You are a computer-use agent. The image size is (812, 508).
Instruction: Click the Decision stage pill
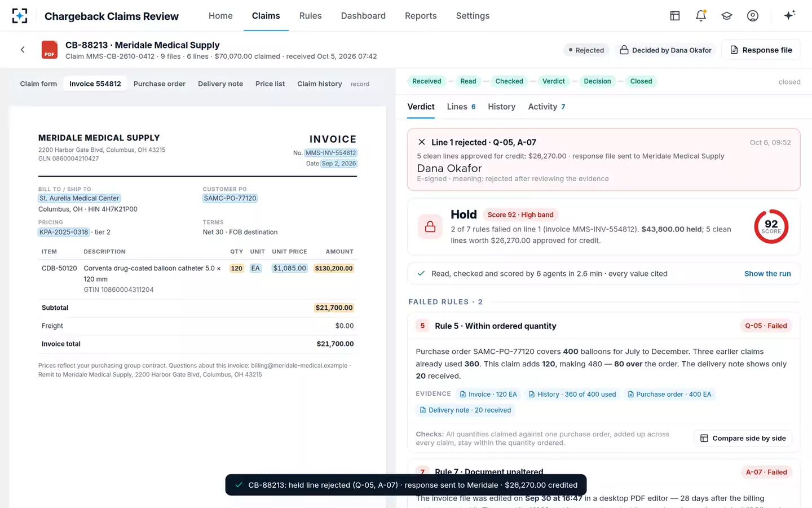(597, 81)
